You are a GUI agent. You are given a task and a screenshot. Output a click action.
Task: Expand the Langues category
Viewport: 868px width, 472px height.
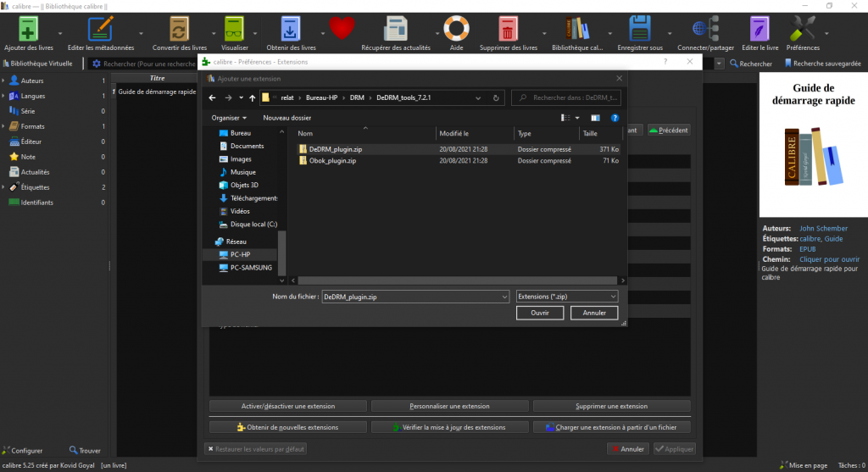tap(3, 97)
